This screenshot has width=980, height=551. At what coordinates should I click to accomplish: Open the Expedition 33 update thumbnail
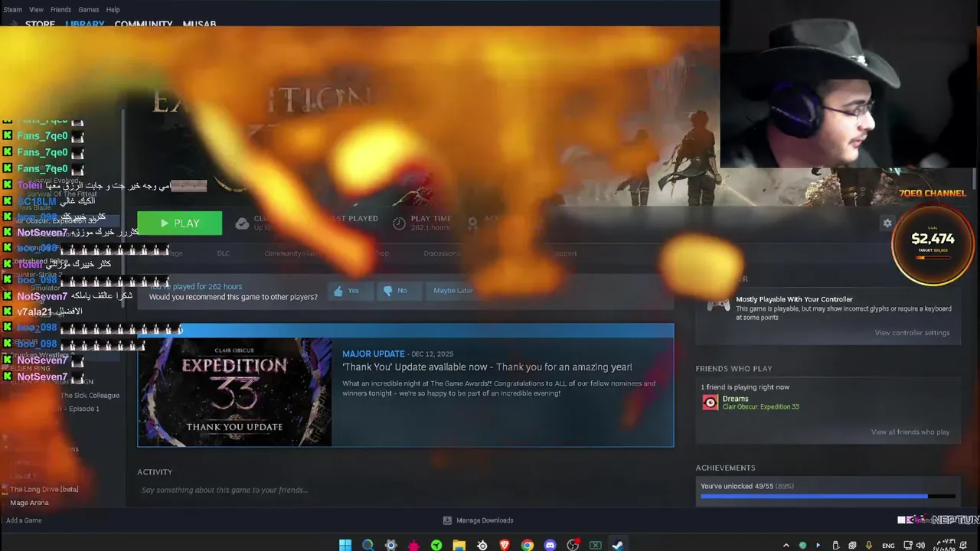coord(234,392)
